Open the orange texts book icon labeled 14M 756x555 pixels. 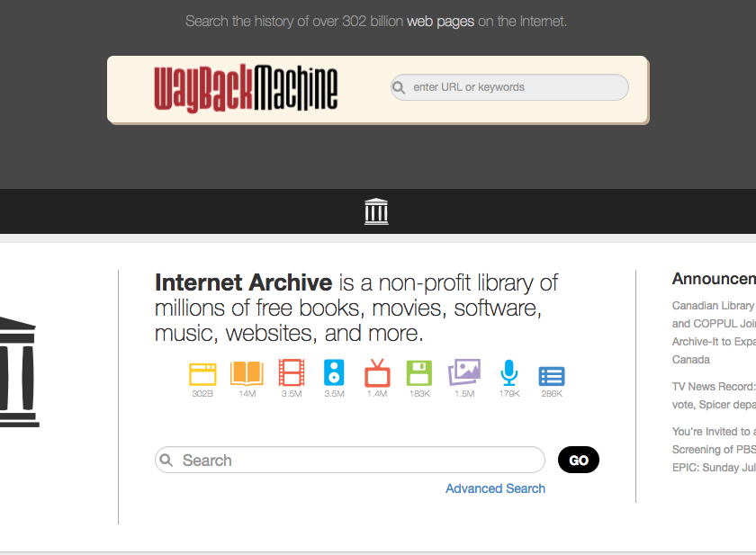coord(247,373)
